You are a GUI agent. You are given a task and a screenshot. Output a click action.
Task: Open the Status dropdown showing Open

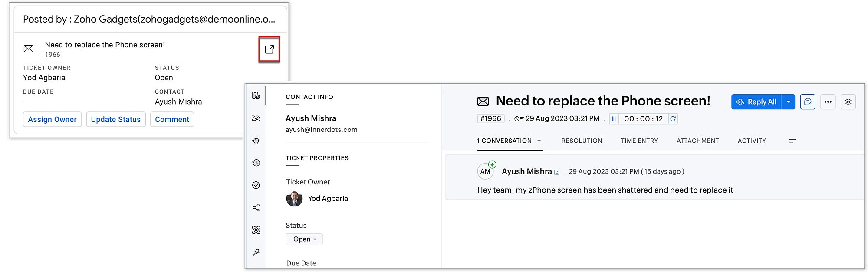[x=304, y=239]
